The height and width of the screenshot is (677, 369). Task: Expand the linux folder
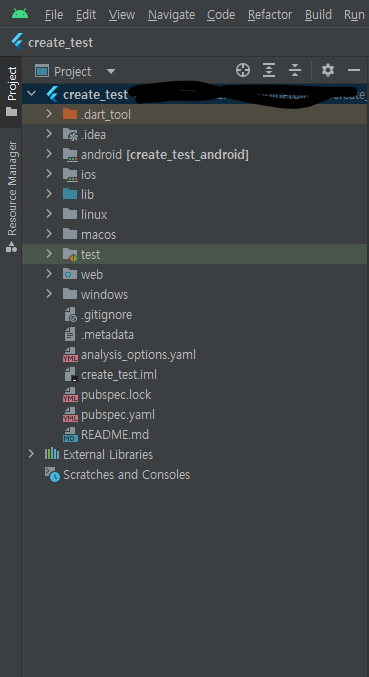pyautogui.click(x=49, y=214)
